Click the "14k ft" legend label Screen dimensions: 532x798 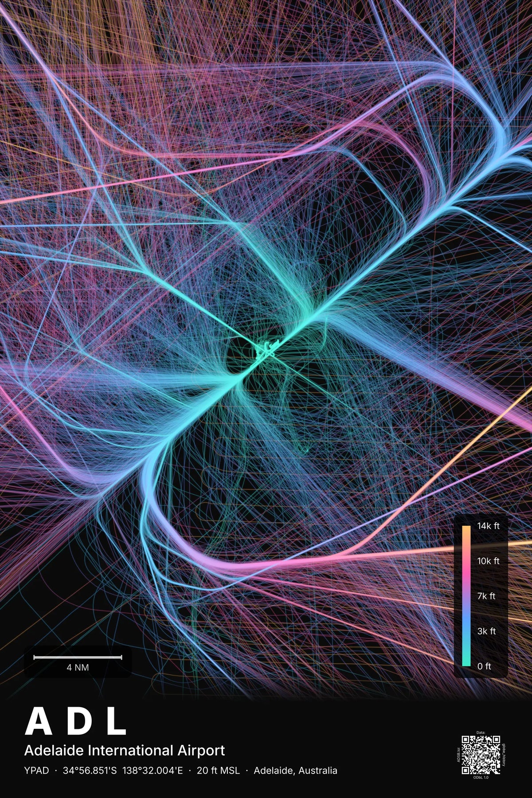coord(488,526)
